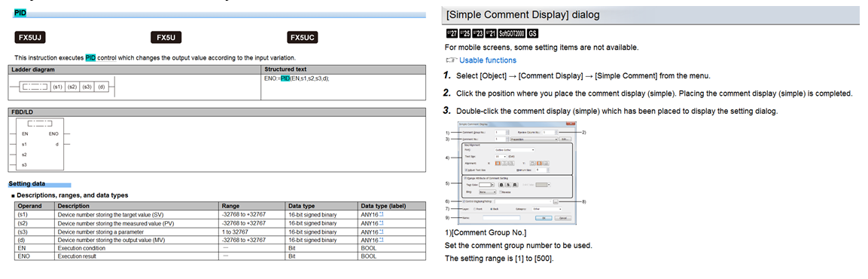Follow the *1 footnote link in the (s3) row
The height and width of the screenshot is (279, 868).
[382, 231]
